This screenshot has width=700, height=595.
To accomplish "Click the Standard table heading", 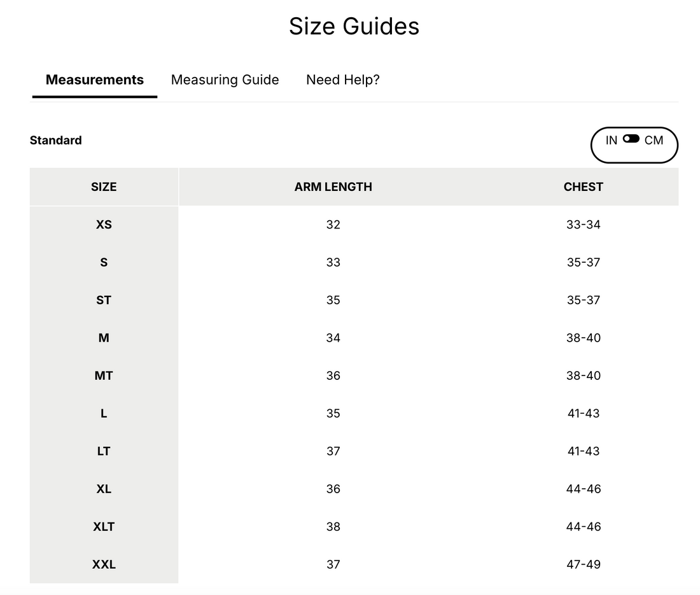I will (56, 140).
